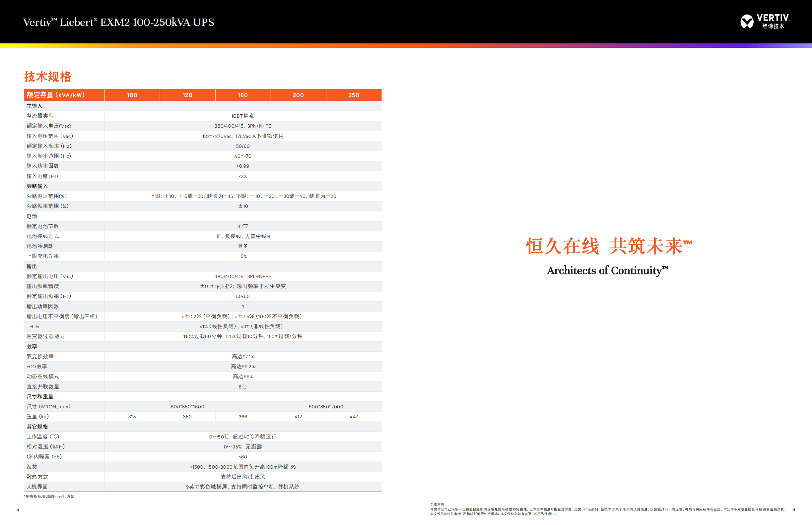
Task: Click the '100' capacity column header
Action: click(132, 95)
